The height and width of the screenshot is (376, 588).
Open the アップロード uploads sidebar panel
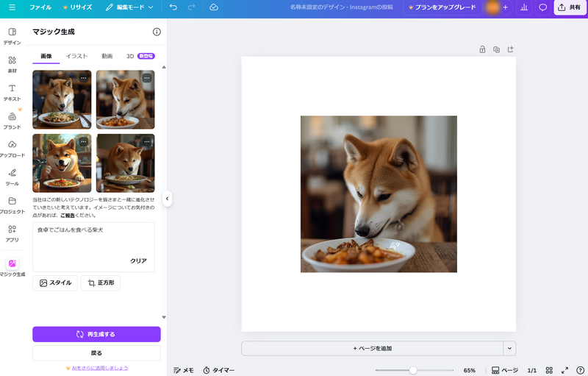(x=12, y=148)
